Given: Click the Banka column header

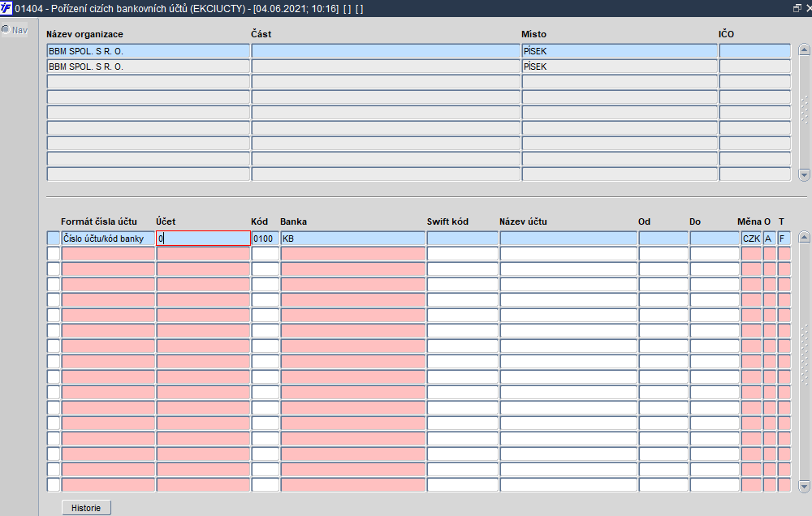Looking at the screenshot, I should tap(294, 221).
